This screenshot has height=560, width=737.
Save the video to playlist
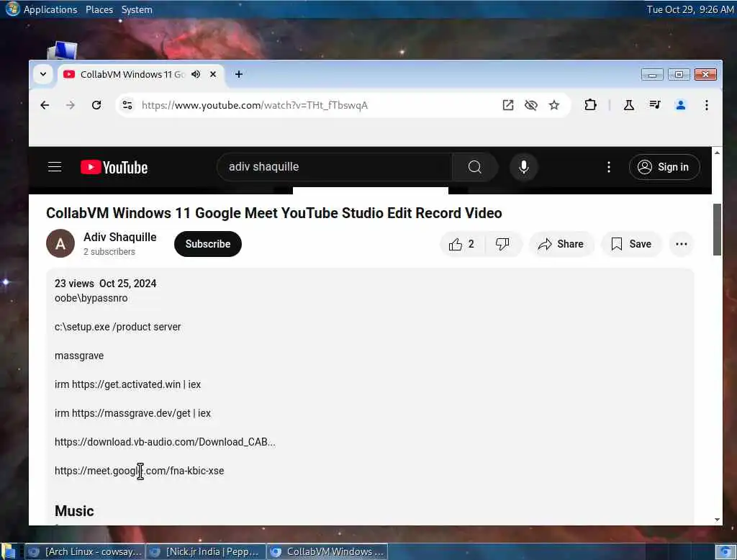pyautogui.click(x=631, y=244)
